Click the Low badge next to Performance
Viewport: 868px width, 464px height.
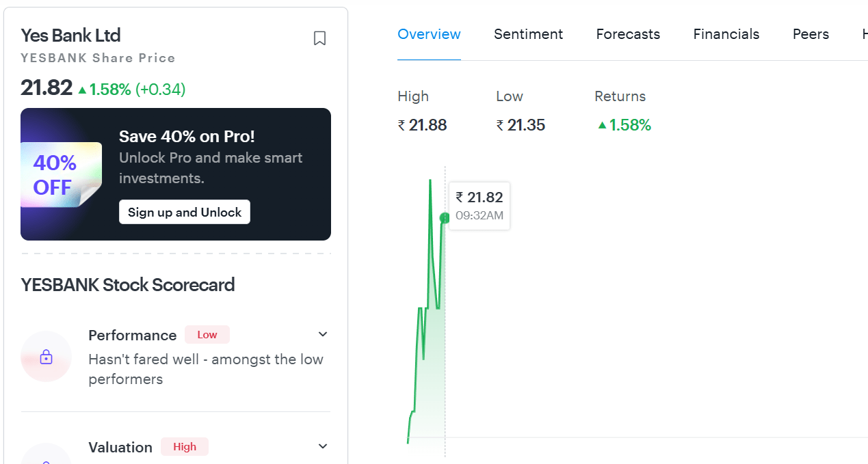207,335
